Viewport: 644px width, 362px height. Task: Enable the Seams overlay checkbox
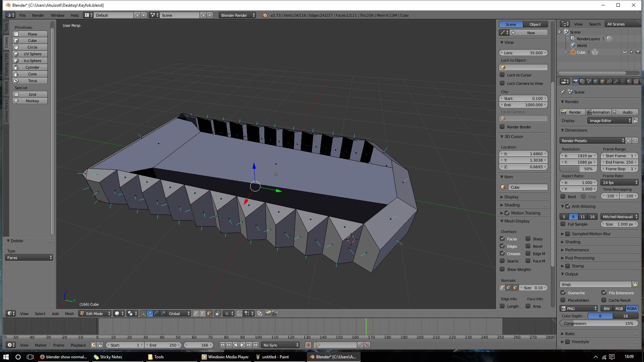tap(502, 261)
